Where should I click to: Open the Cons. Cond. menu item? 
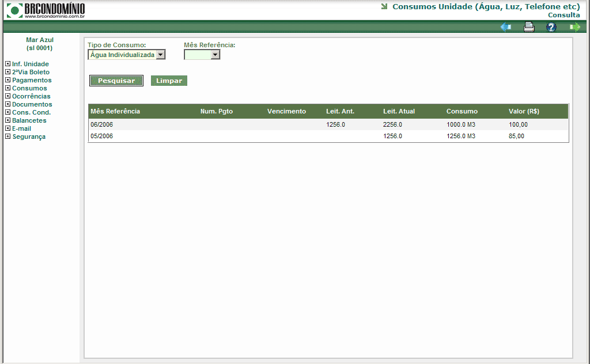coord(31,112)
